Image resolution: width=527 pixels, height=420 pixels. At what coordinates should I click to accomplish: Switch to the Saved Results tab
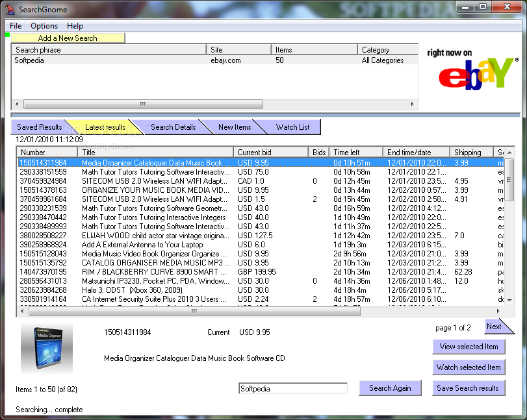pos(39,127)
